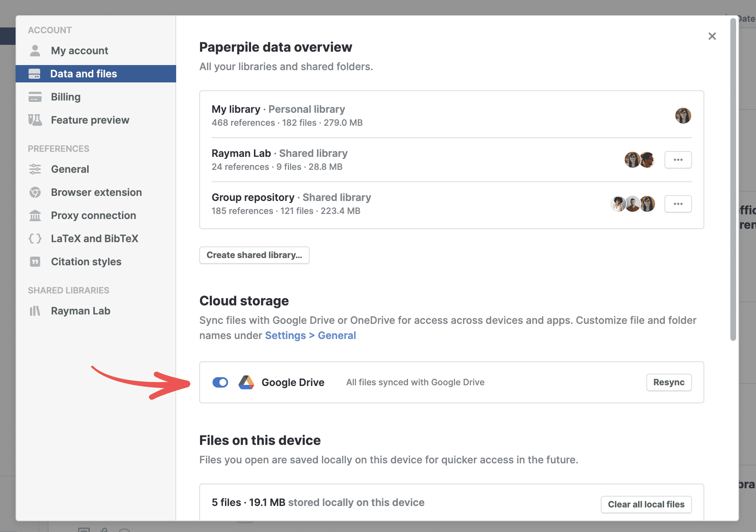Image resolution: width=756 pixels, height=532 pixels.
Task: Click the Billing credit card icon
Action: pyautogui.click(x=35, y=97)
